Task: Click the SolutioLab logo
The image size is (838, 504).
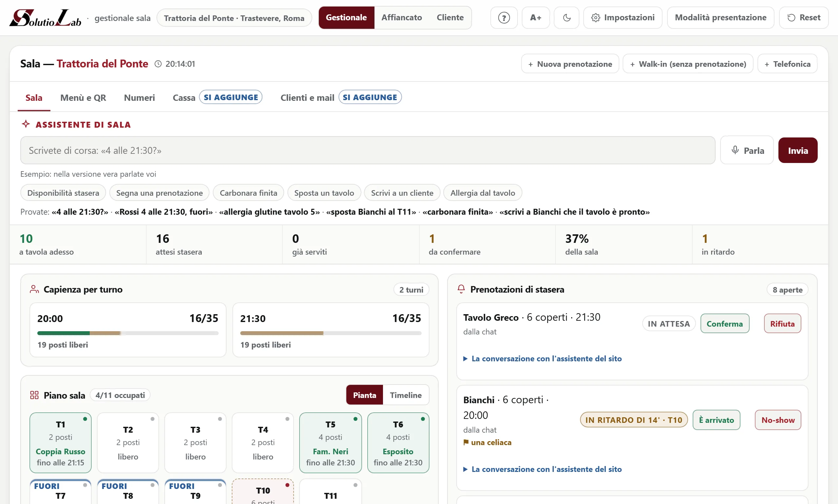Action: pyautogui.click(x=45, y=18)
